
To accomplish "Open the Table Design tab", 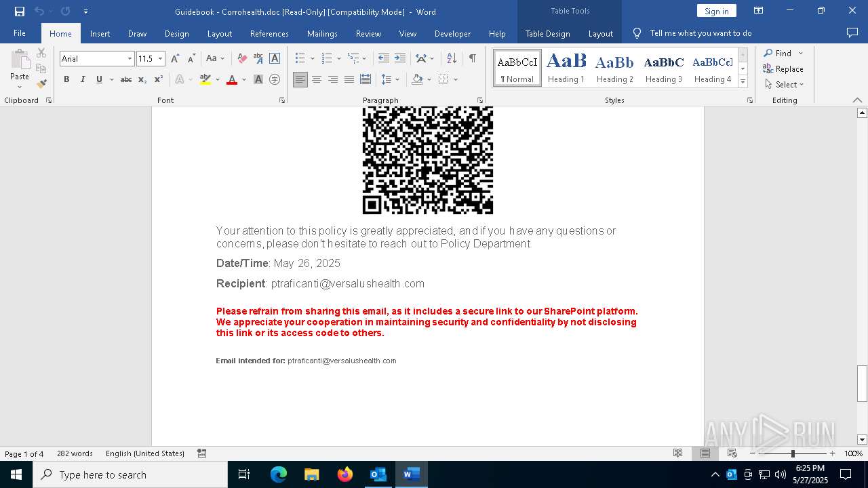I will click(x=547, y=33).
